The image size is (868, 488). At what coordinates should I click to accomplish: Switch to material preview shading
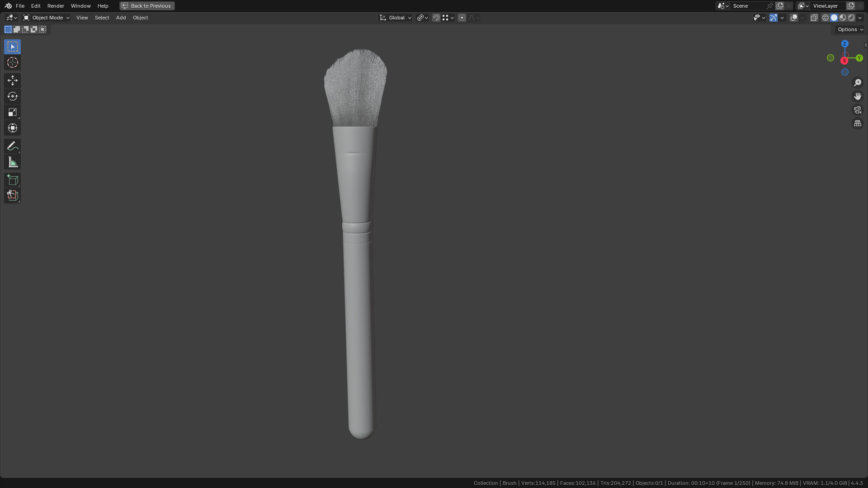843,18
